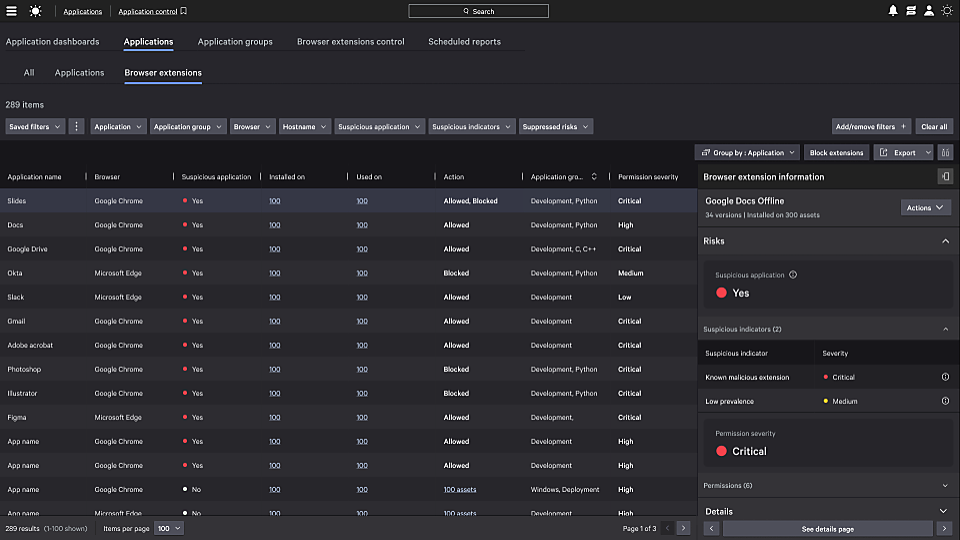Expand the Permissions (6) section
Image resolution: width=960 pixels, height=540 pixels.
tap(944, 486)
